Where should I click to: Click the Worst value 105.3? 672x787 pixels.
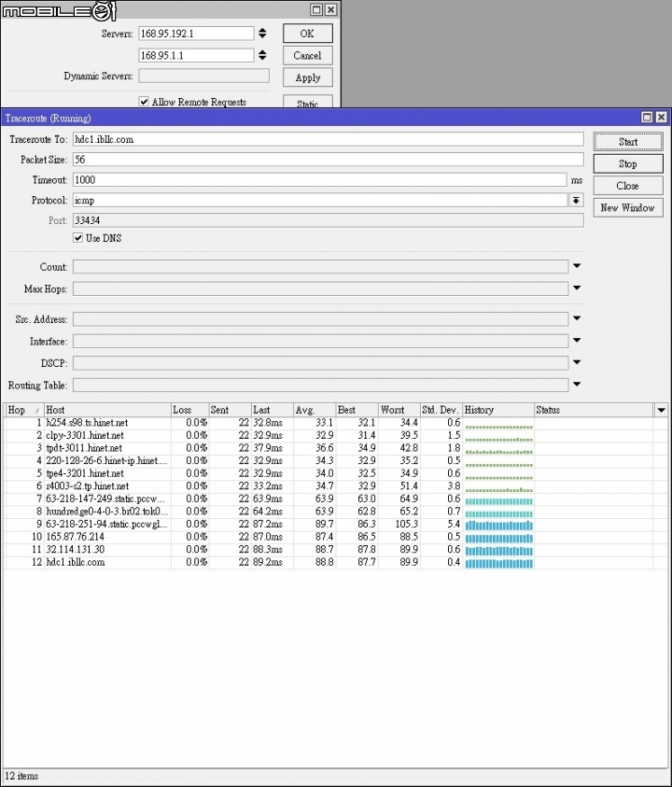click(x=406, y=524)
